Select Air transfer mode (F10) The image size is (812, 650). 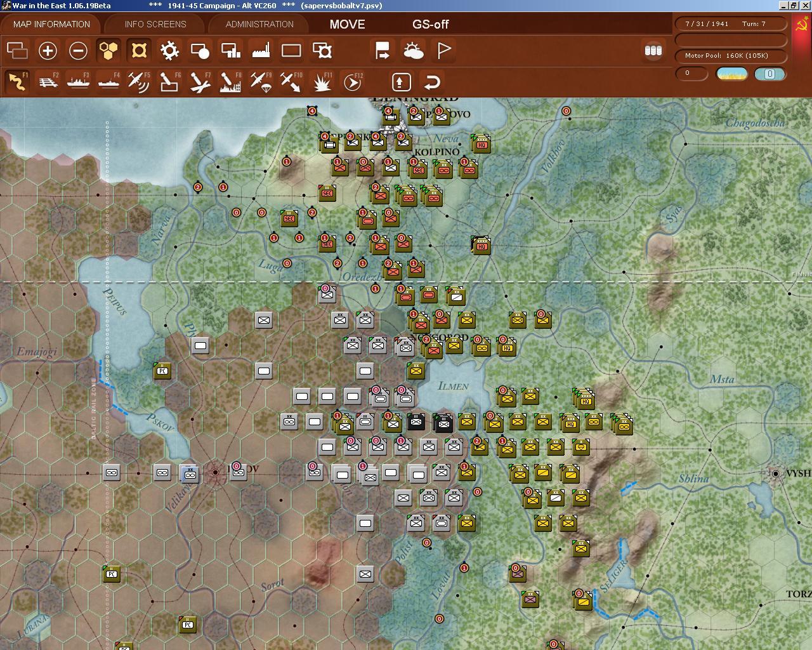(291, 82)
